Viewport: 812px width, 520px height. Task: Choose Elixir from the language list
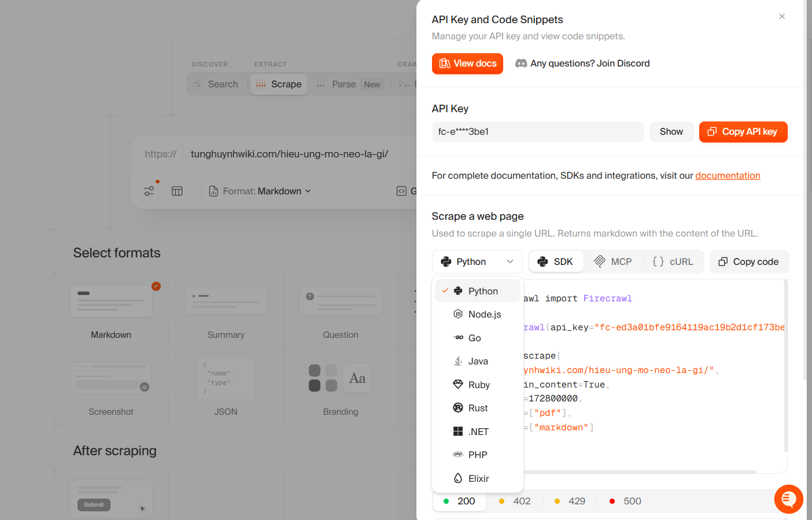click(478, 478)
